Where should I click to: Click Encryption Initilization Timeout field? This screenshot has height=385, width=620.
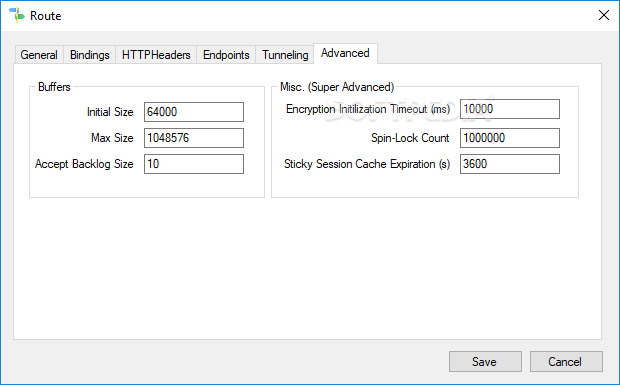510,109
